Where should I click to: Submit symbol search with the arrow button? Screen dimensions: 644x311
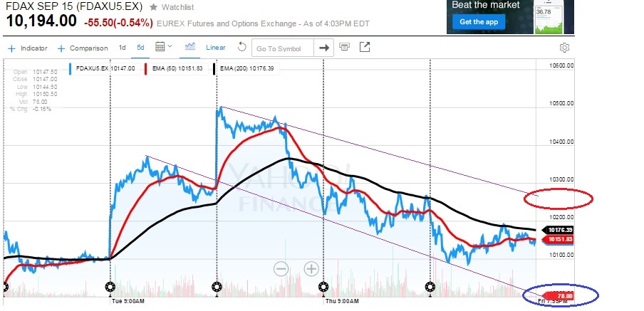click(x=324, y=48)
